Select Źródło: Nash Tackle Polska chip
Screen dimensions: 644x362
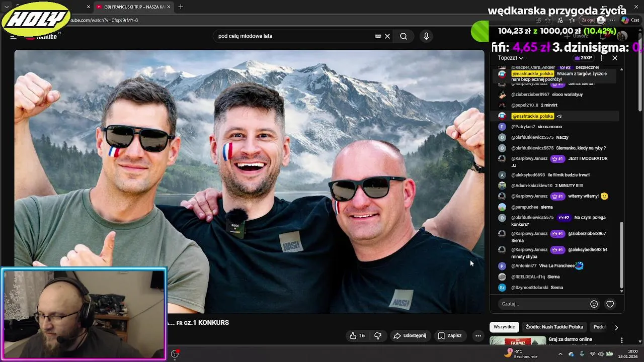(554, 327)
